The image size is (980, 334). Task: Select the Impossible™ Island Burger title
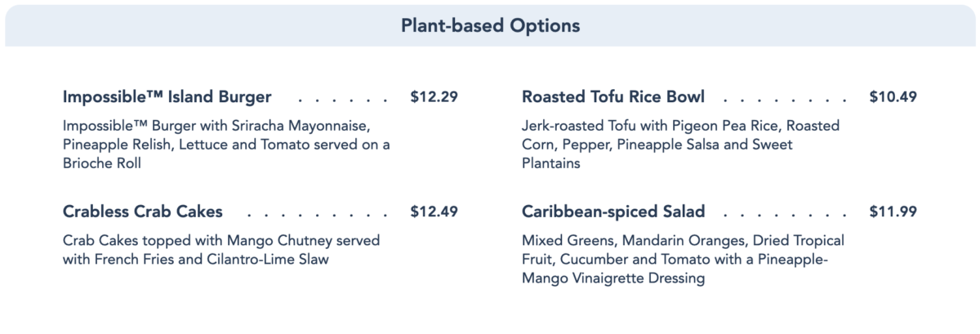[x=167, y=97]
